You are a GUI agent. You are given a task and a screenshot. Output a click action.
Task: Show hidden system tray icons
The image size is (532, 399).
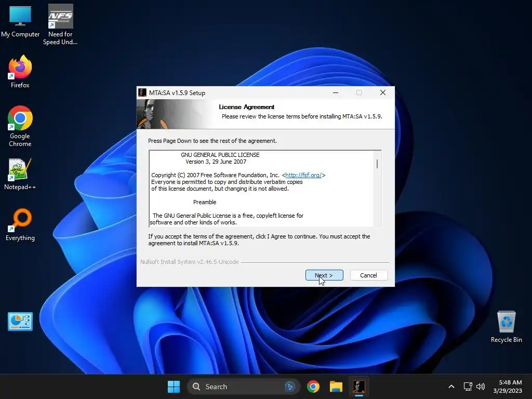click(451, 387)
